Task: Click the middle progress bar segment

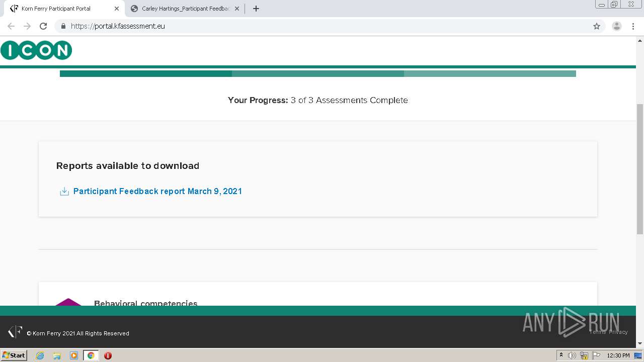Action: (x=318, y=73)
